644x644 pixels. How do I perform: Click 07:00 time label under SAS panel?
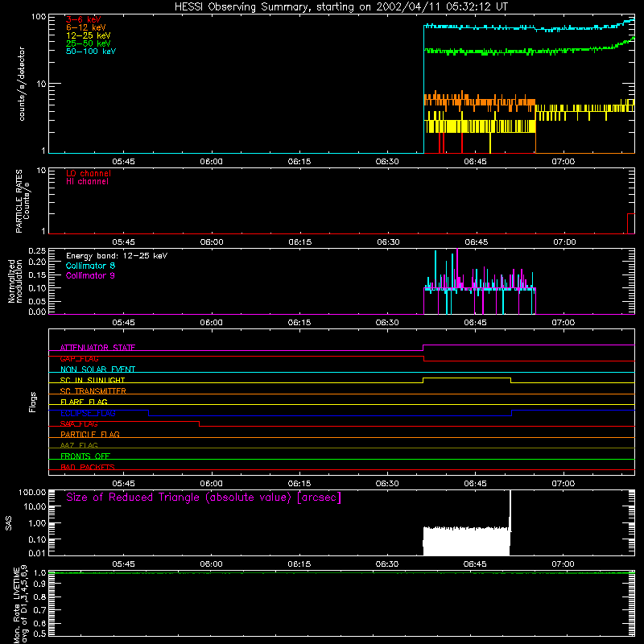[563, 564]
